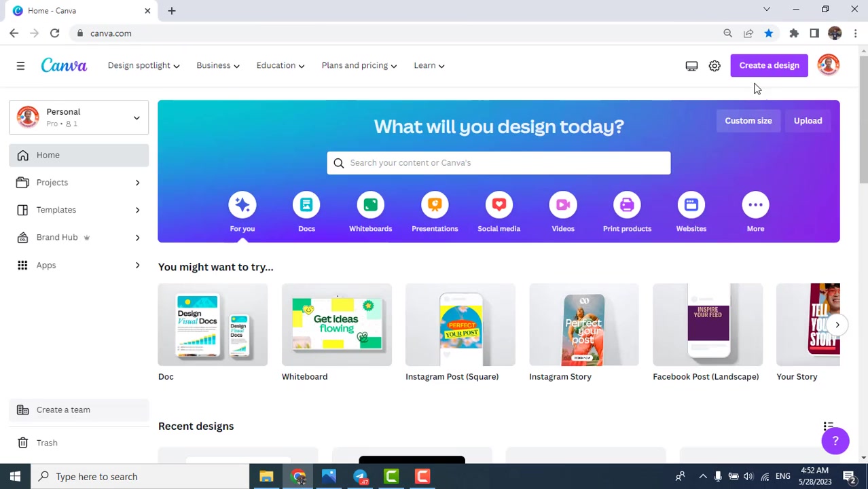Expand the Templates sidebar section
The image size is (868, 489).
pos(78,209)
